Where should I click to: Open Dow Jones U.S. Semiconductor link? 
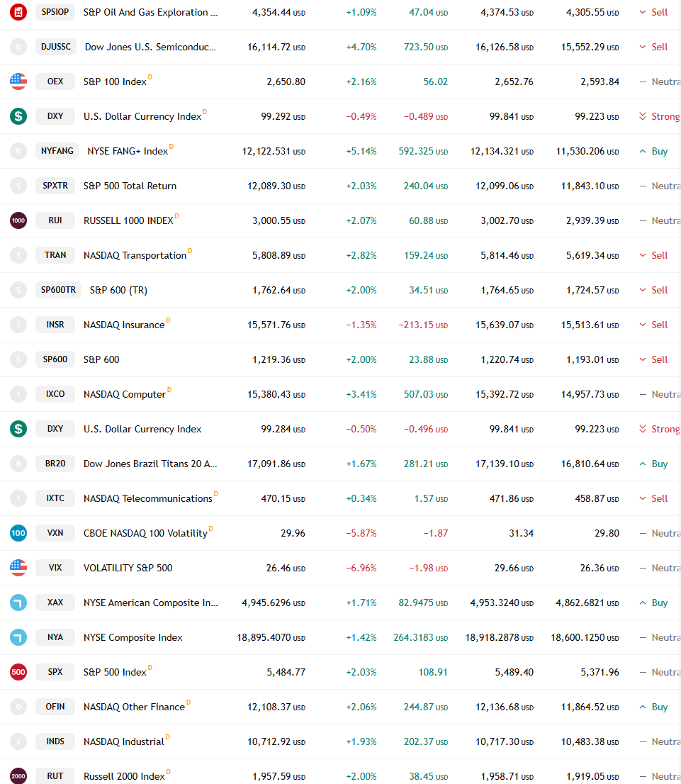pyautogui.click(x=150, y=47)
